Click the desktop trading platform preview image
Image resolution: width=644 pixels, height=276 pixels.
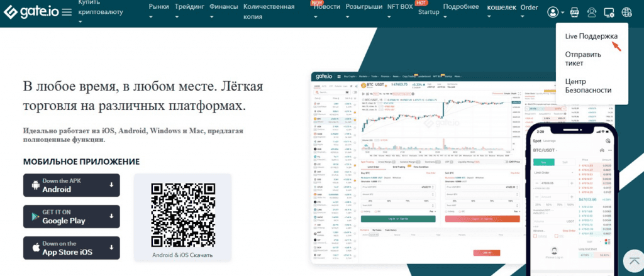[417, 168]
